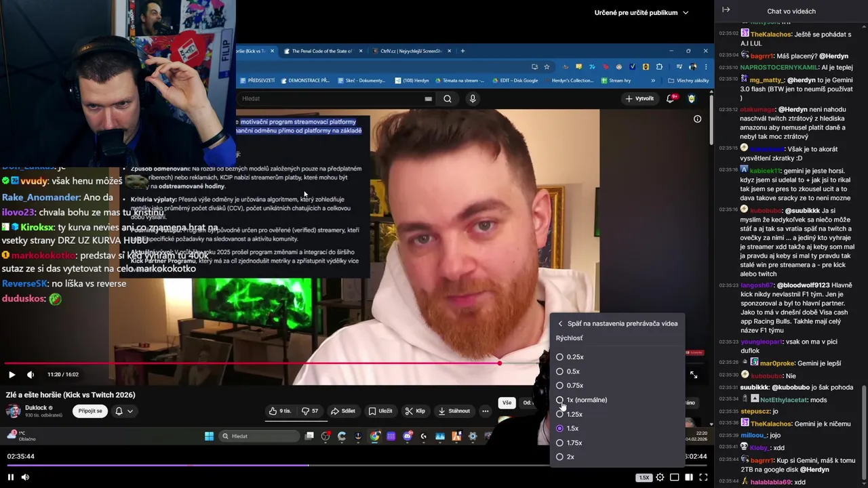Pause the Twitch VOD player
The width and height of the screenshot is (868, 488).
10,477
